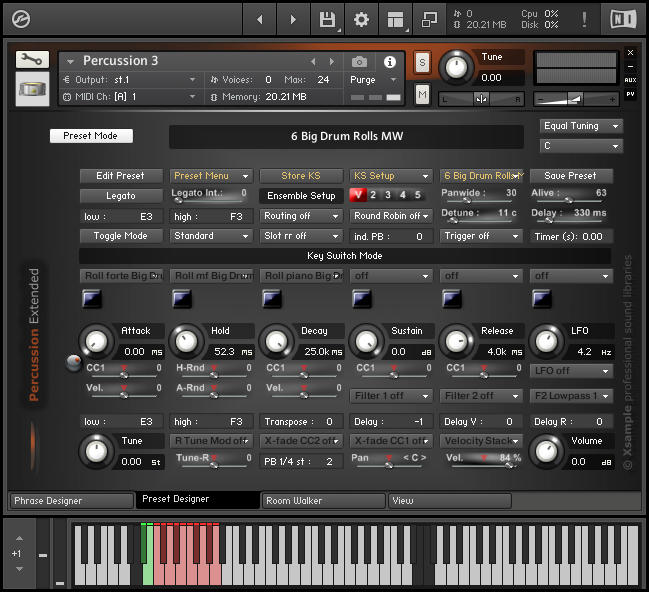Show instrument info icon

(389, 62)
